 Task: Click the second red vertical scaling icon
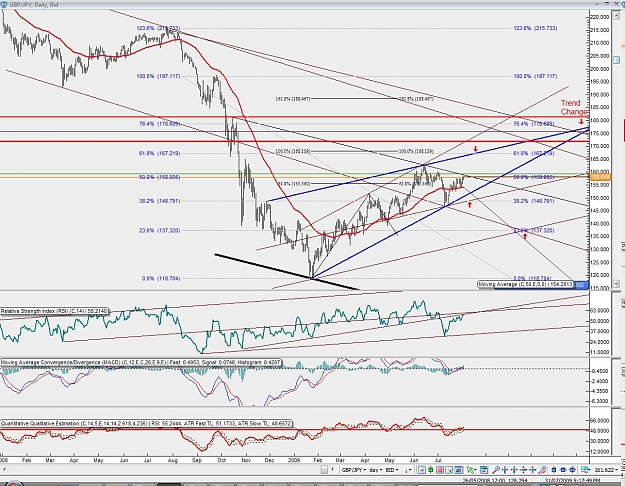(533, 470)
